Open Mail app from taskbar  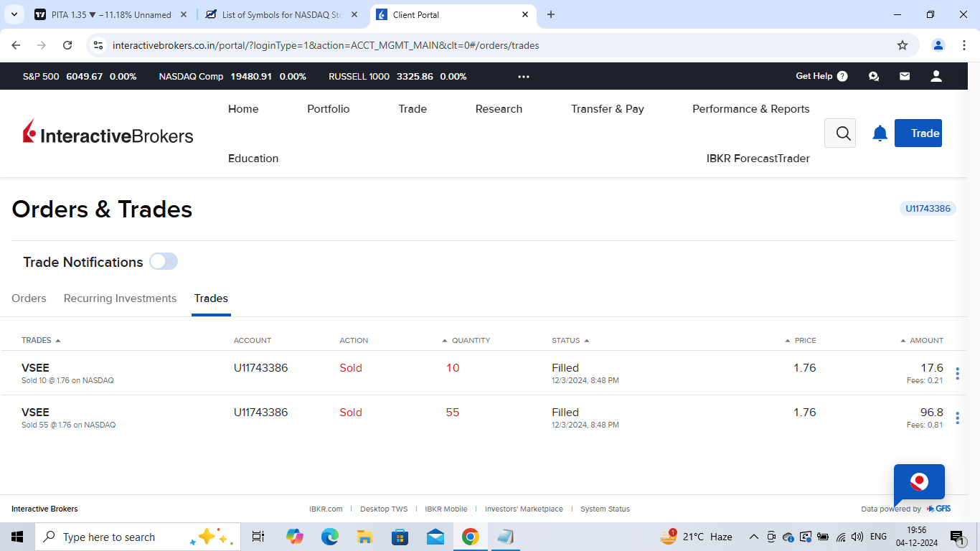pos(435,537)
